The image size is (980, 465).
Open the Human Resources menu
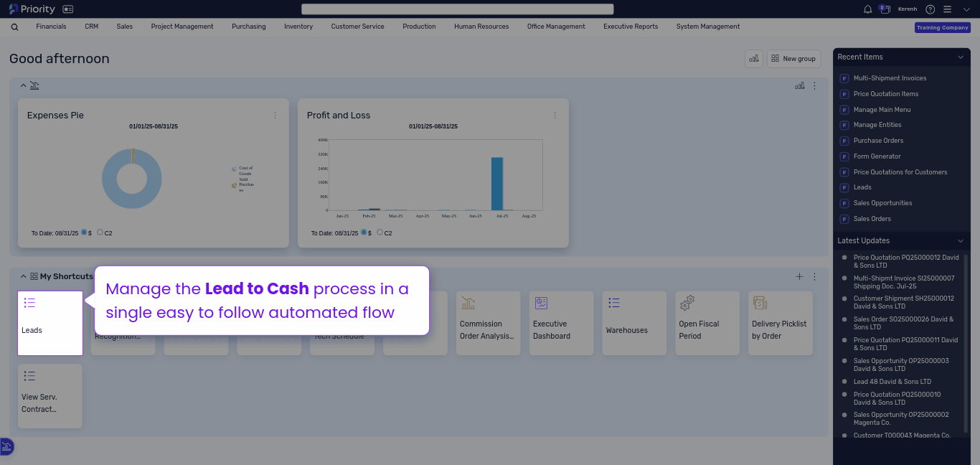(481, 27)
